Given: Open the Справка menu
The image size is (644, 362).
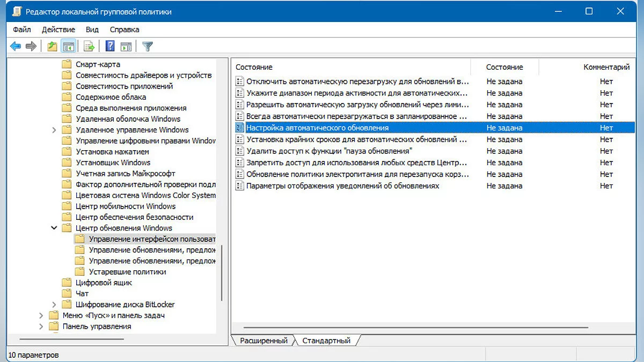Looking at the screenshot, I should (x=125, y=29).
